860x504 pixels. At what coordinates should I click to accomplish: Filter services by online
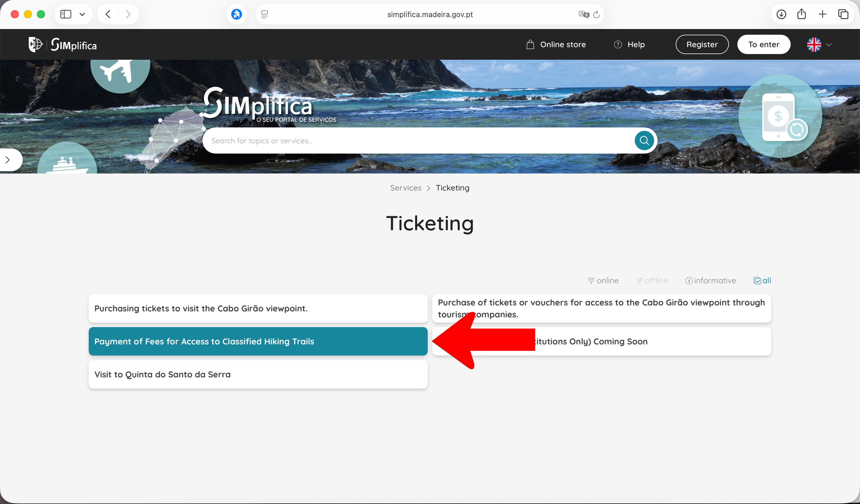coord(603,280)
